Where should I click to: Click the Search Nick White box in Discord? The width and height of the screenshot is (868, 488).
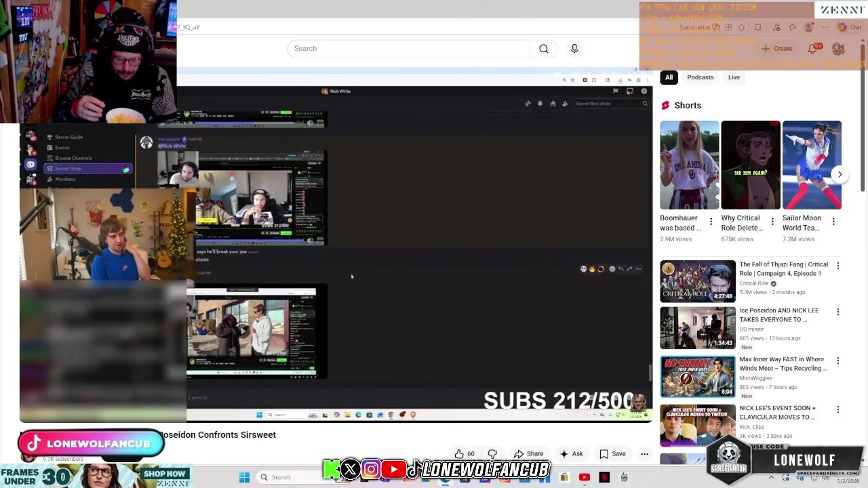click(611, 104)
